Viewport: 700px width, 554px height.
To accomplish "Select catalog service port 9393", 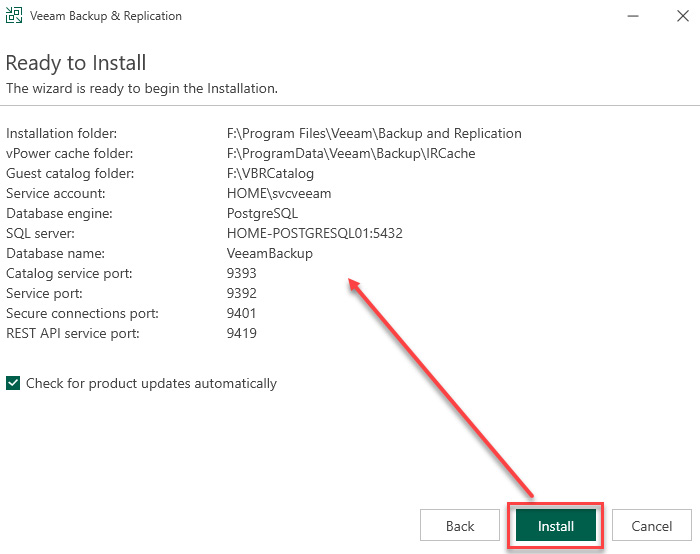I will coord(242,273).
